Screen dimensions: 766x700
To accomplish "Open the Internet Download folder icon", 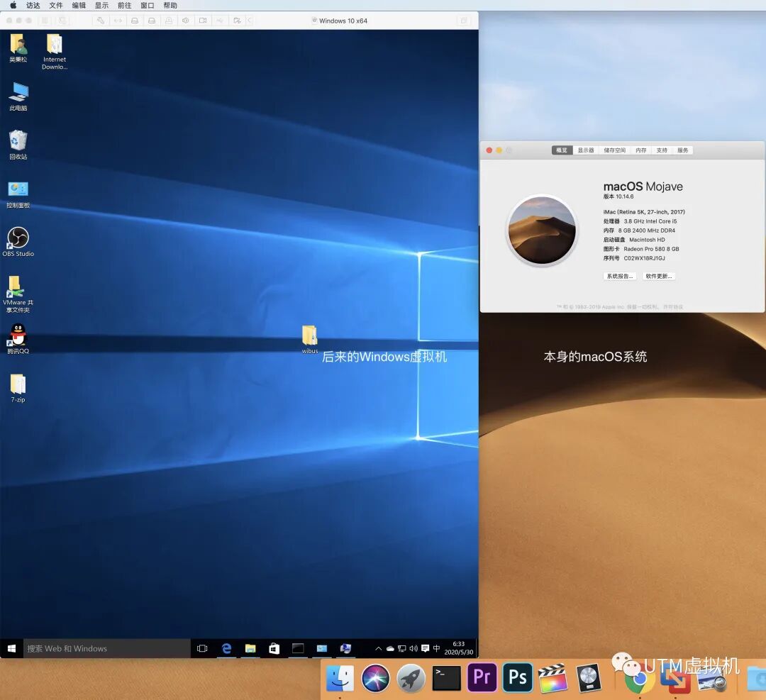I will pyautogui.click(x=54, y=52).
